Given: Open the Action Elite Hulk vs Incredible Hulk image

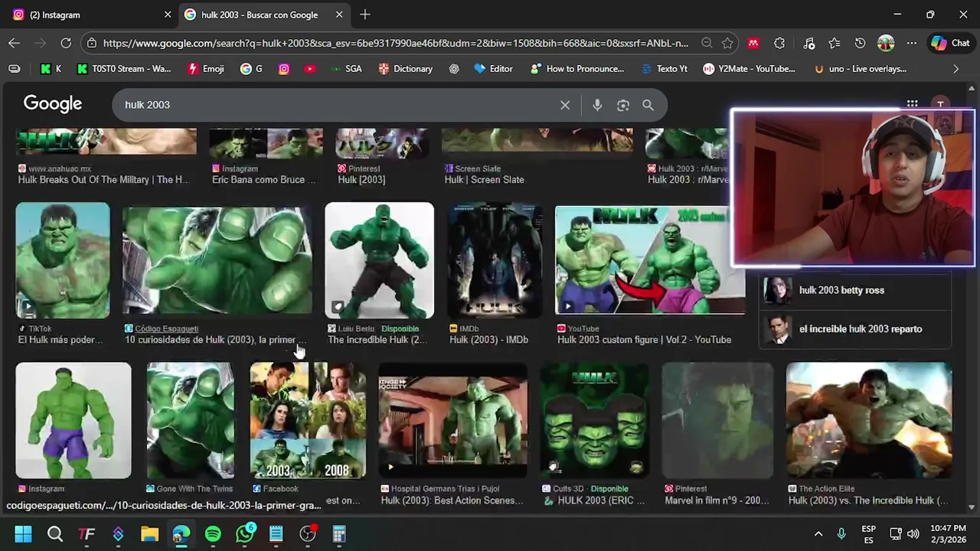Looking at the screenshot, I should (869, 420).
